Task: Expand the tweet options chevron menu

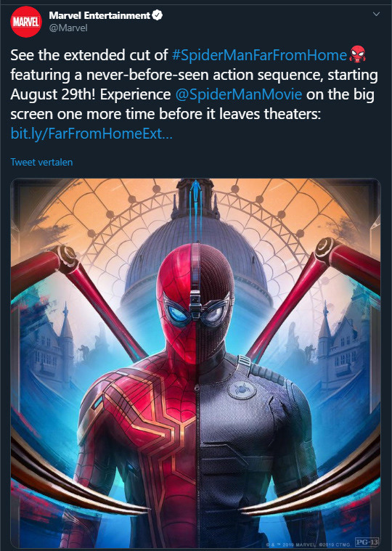Action: click(x=376, y=15)
